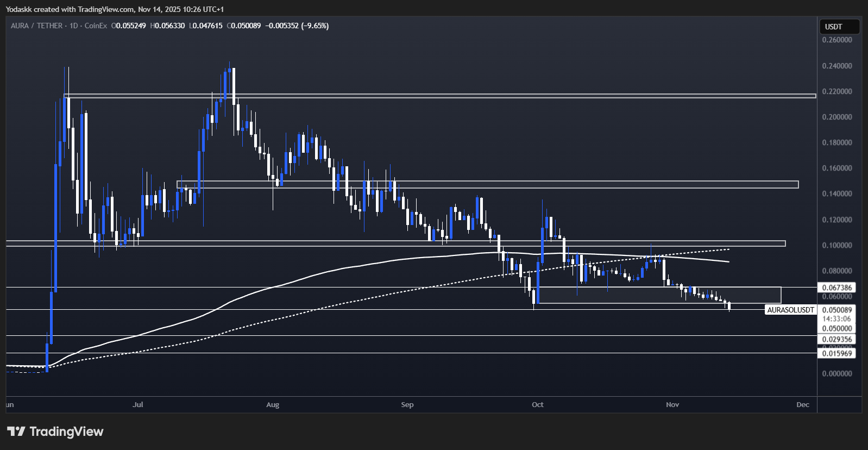Click the Oct label on time axis

pos(538,404)
